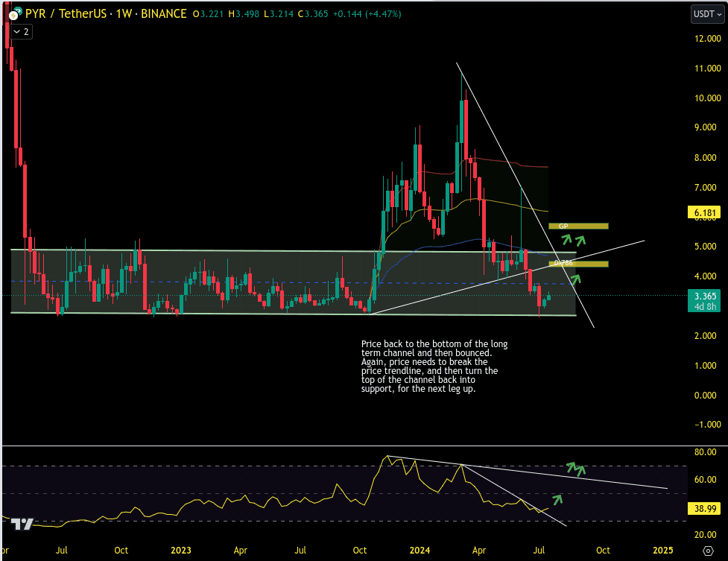
Task: Click the +0.144 (+4.47%) change value
Action: pyautogui.click(x=367, y=14)
